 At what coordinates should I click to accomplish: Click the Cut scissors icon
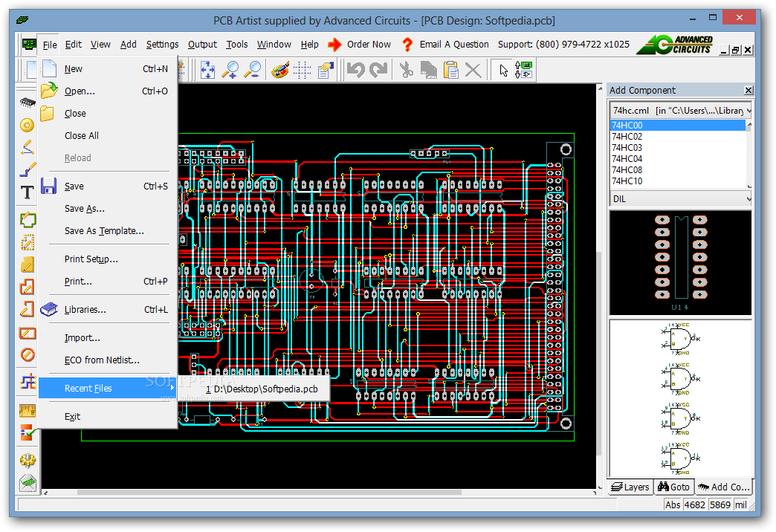(x=406, y=70)
